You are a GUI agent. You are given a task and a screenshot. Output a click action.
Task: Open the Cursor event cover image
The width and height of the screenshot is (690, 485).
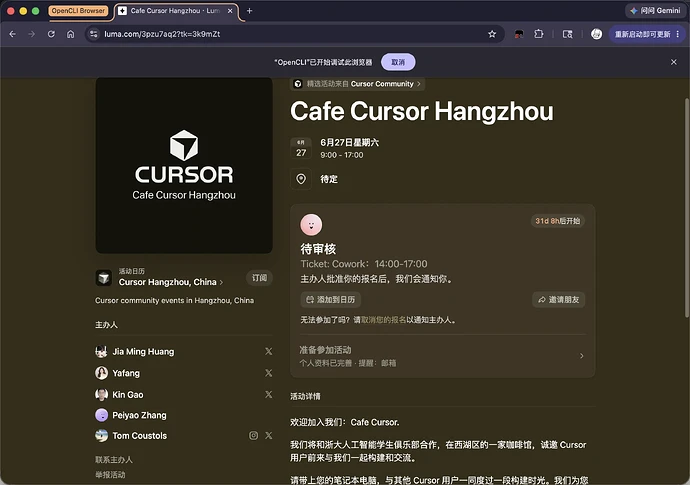click(x=184, y=165)
